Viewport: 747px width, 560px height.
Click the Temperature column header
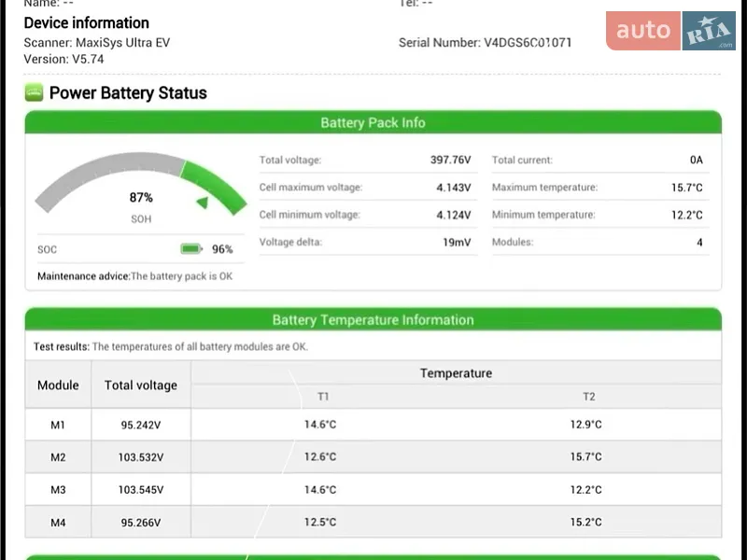coord(456,372)
